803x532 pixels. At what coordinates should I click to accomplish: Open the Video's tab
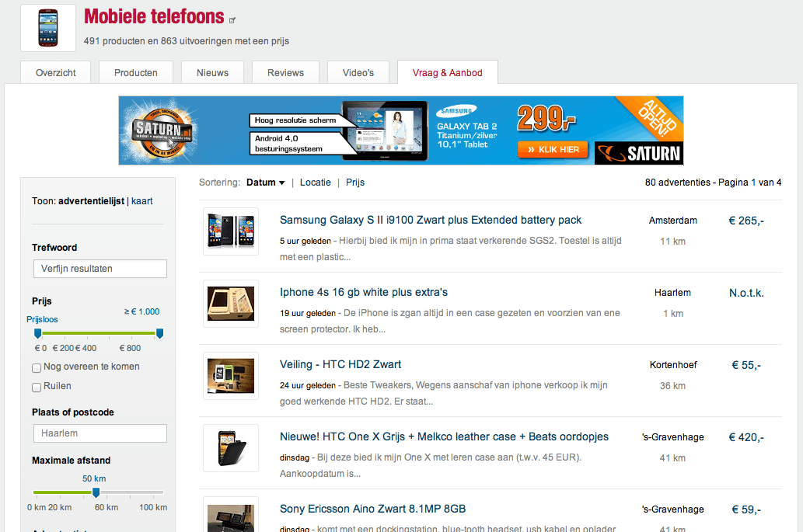click(x=358, y=73)
